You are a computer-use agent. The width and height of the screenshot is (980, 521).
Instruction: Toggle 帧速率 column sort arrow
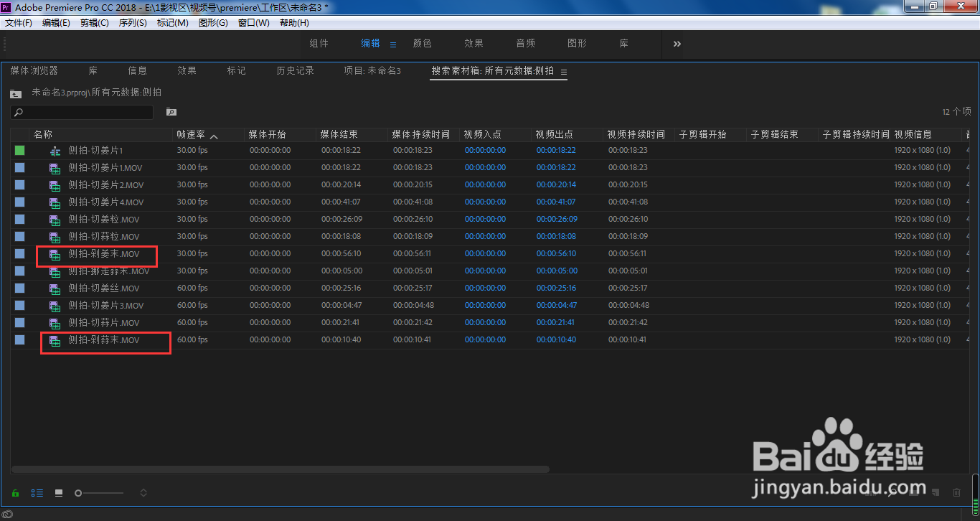[x=214, y=136]
